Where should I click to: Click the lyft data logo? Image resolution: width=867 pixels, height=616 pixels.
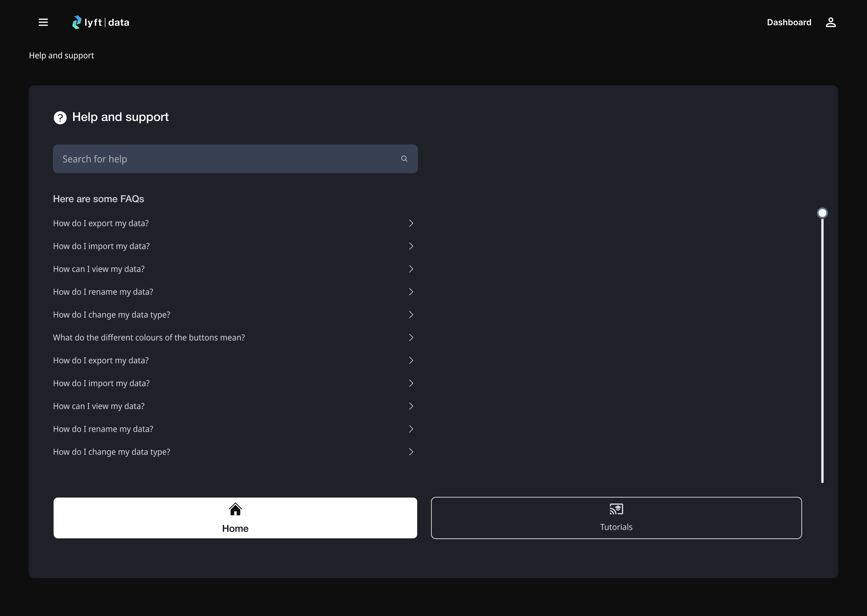101,22
